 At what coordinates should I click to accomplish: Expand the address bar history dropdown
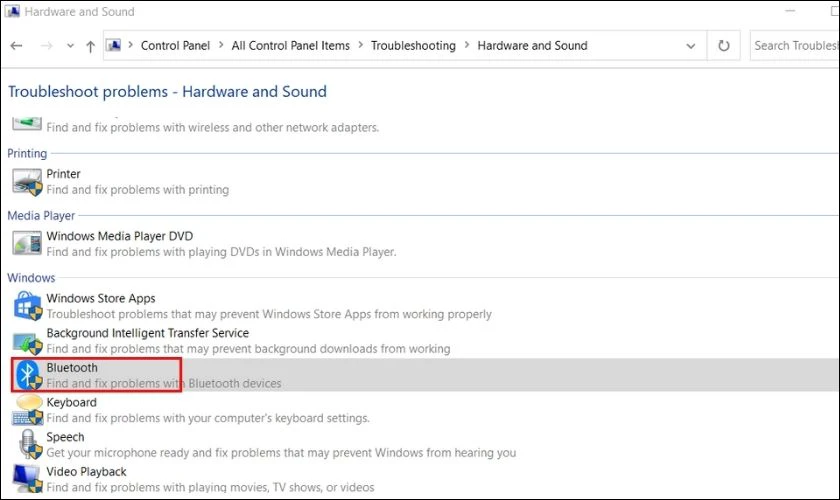[x=691, y=46]
